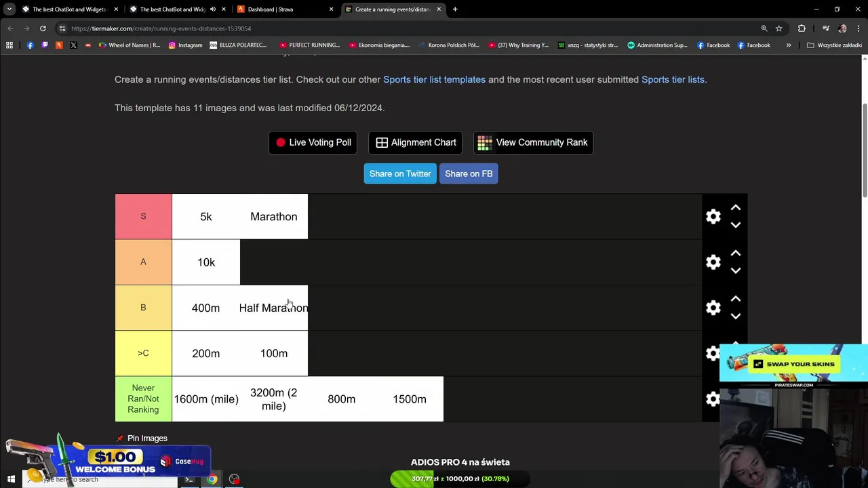Open Sports tier lists link
The width and height of the screenshot is (868, 488).
[673, 79]
